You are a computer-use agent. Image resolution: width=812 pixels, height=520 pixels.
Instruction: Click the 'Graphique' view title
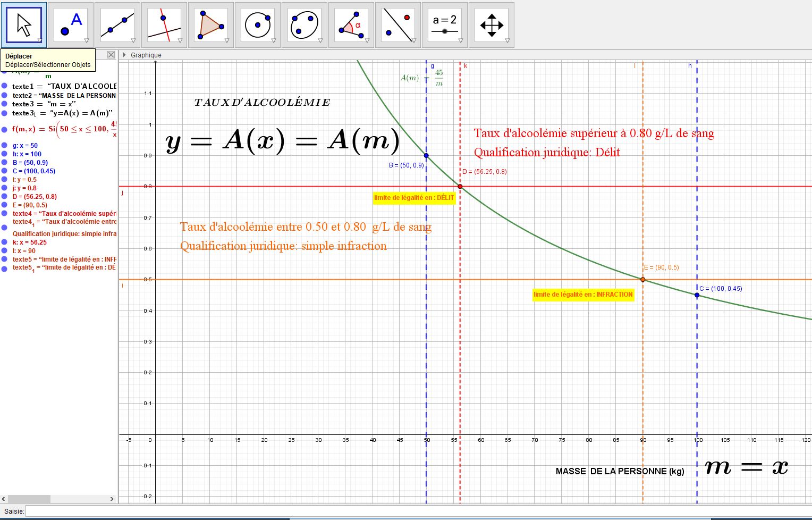146,55
